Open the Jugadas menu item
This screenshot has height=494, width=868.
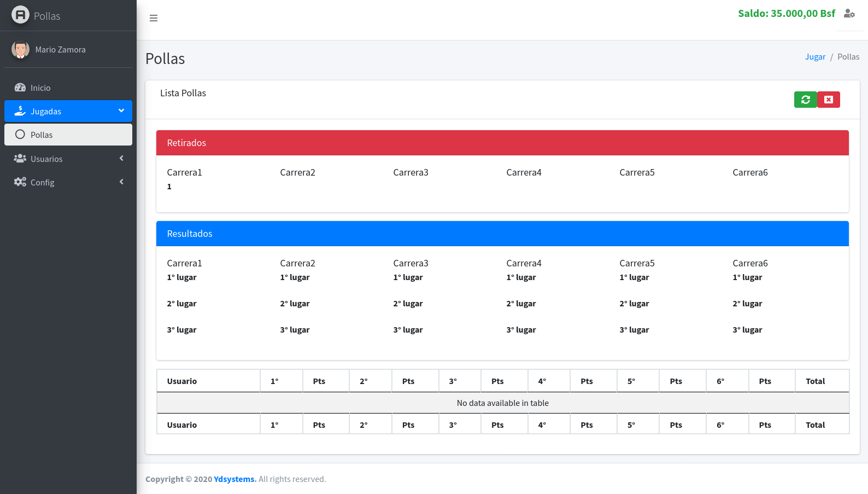46,112
